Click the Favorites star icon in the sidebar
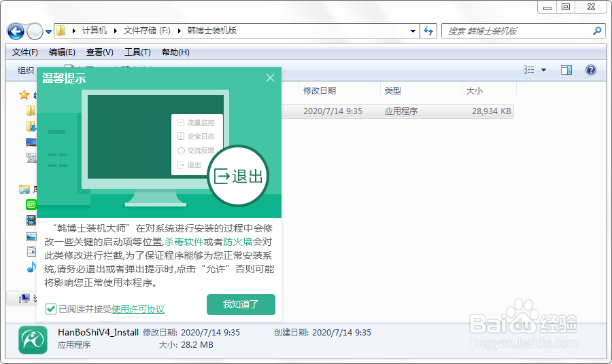612x364 pixels. 24,94
